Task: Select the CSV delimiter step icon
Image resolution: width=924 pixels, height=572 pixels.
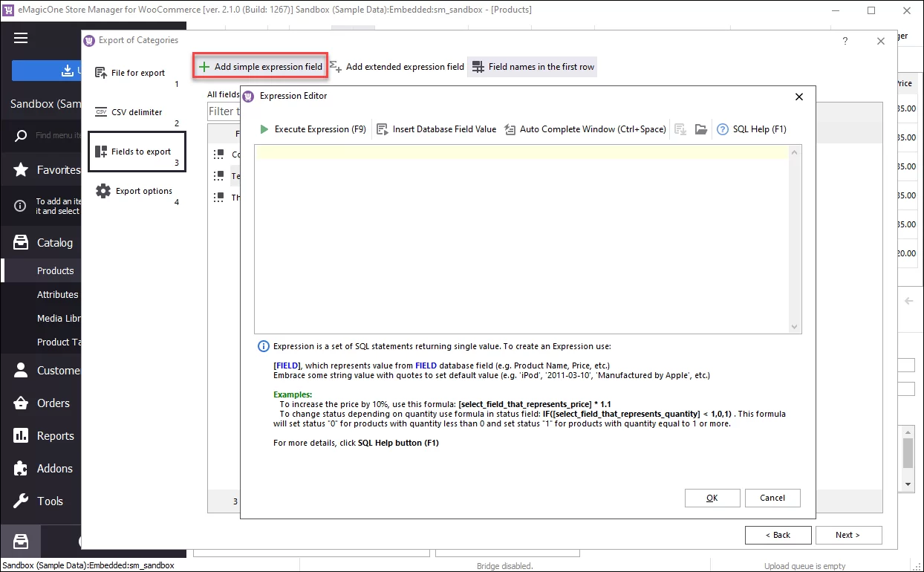Action: [100, 112]
